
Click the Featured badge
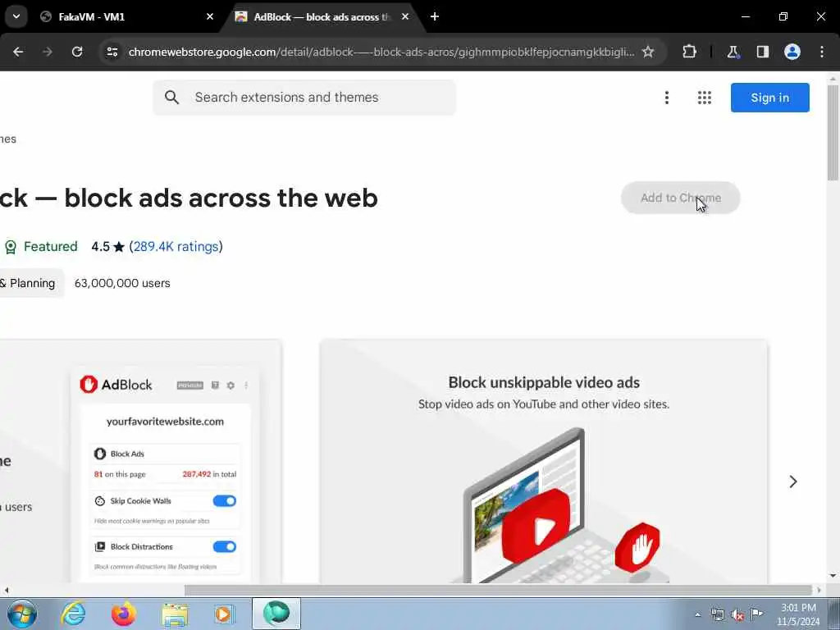tap(41, 246)
